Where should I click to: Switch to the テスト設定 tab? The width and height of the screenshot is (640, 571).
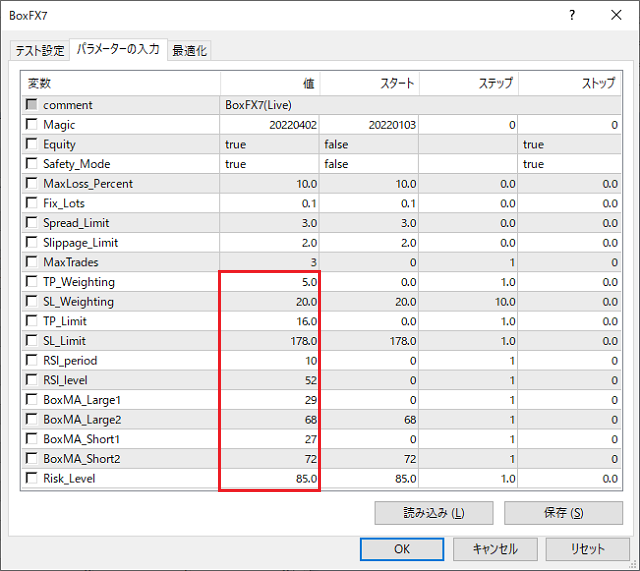click(40, 51)
